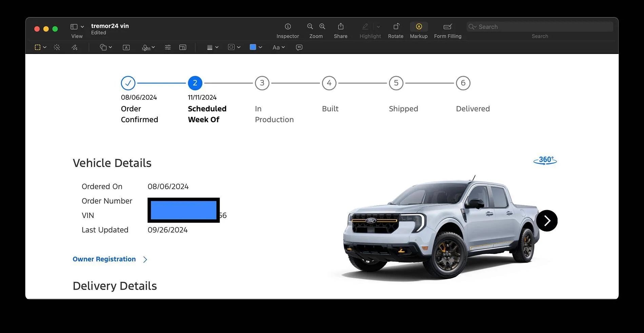Click the arrow beside Owner Registration
This screenshot has height=333, width=644.
(x=145, y=259)
